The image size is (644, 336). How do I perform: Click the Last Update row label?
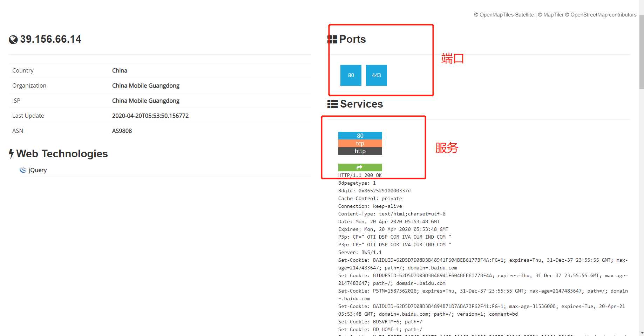coord(28,116)
